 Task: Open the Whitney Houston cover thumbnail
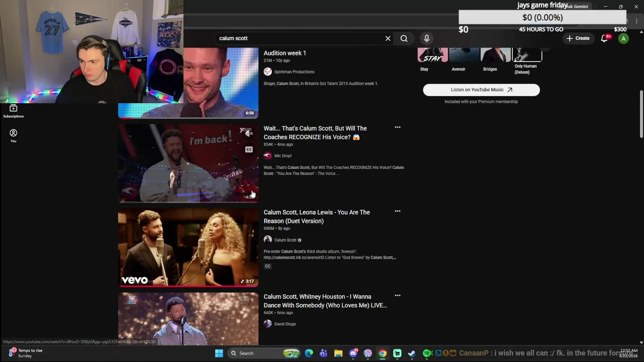pos(188,319)
